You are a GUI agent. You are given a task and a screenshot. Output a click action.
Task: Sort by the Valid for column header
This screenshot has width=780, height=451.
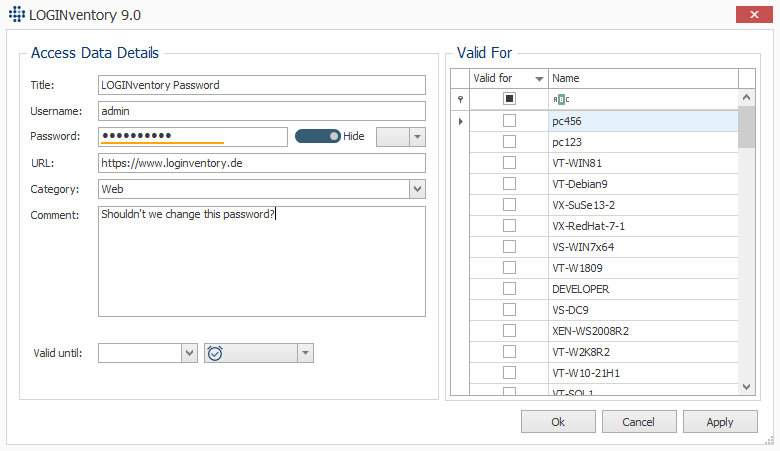[x=508, y=79]
